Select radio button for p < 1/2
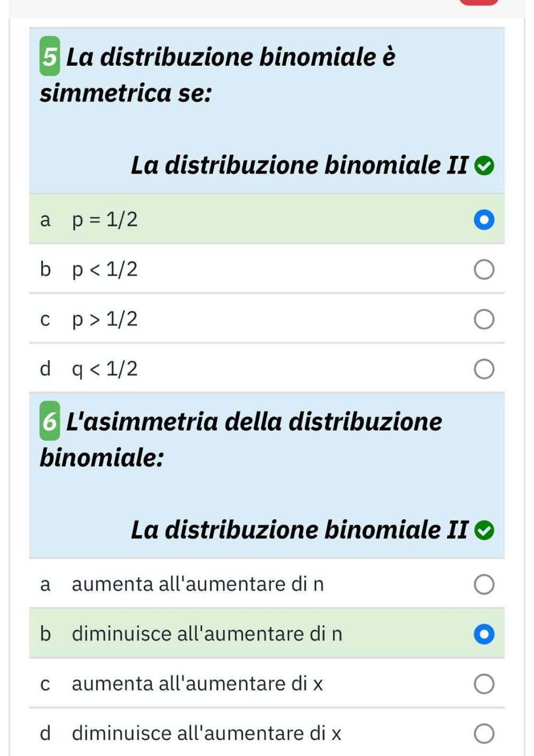 [x=484, y=270]
